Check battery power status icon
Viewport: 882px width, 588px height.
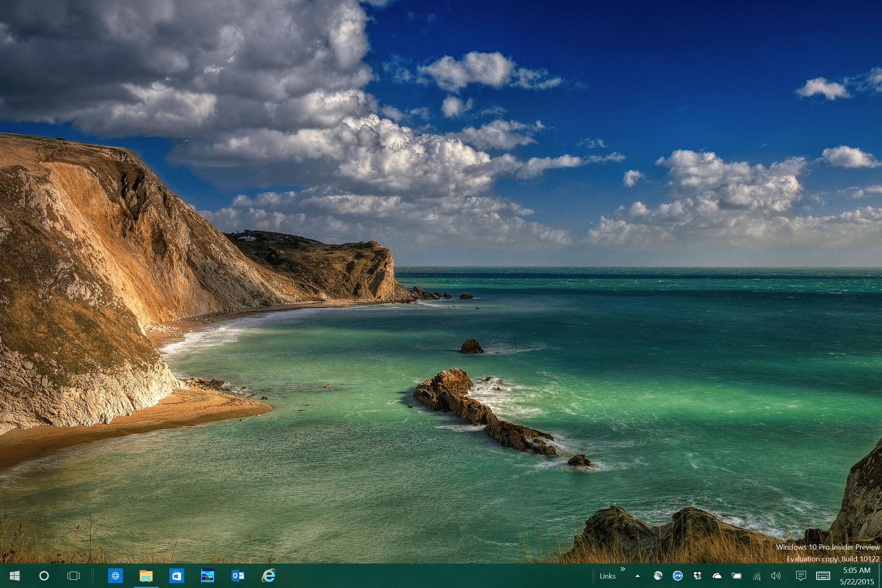click(737, 576)
